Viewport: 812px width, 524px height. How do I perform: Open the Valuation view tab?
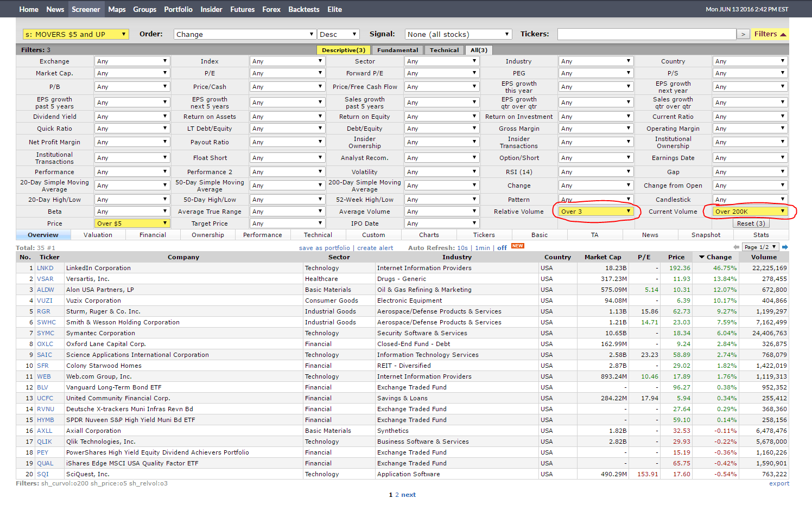point(98,235)
